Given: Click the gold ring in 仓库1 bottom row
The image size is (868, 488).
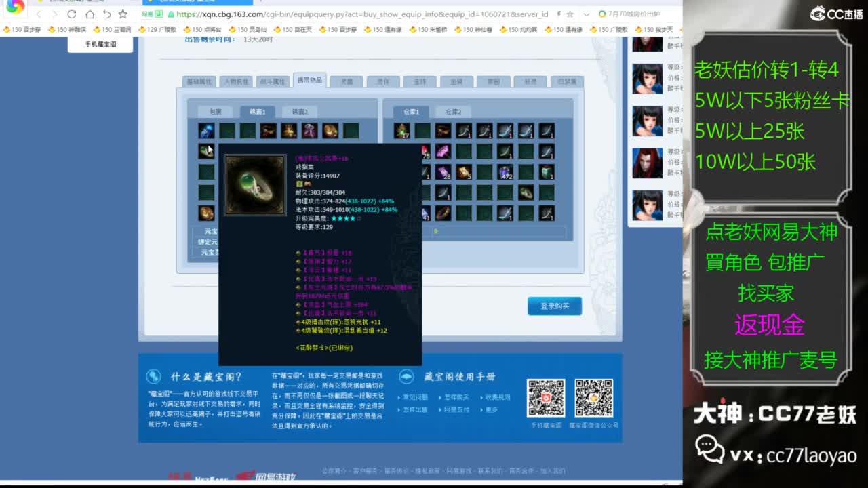Looking at the screenshot, I should (x=443, y=213).
